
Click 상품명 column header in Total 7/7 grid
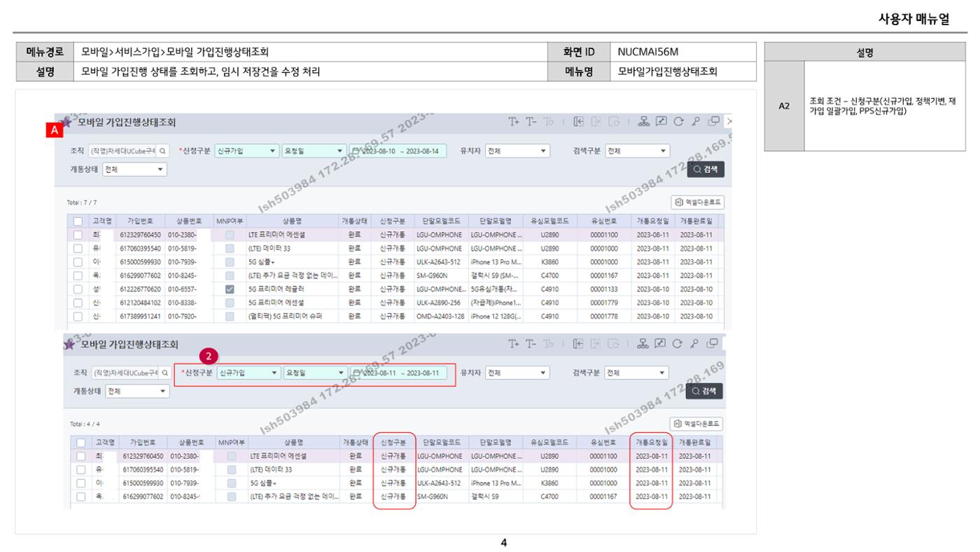(x=291, y=221)
